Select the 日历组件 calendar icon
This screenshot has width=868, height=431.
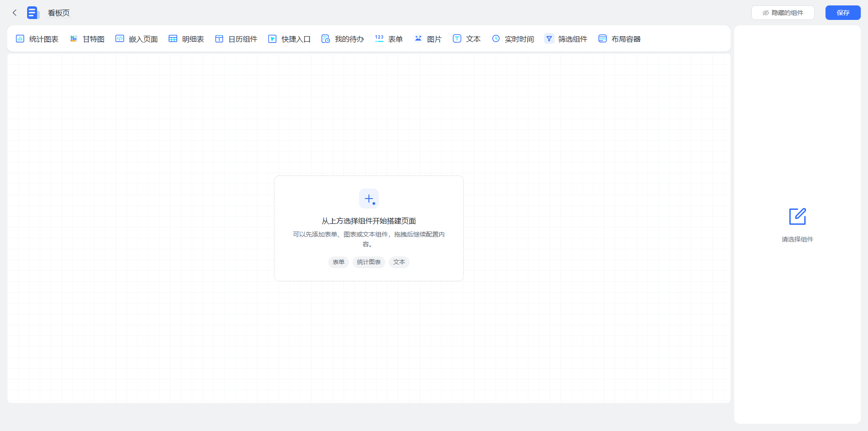(x=219, y=39)
